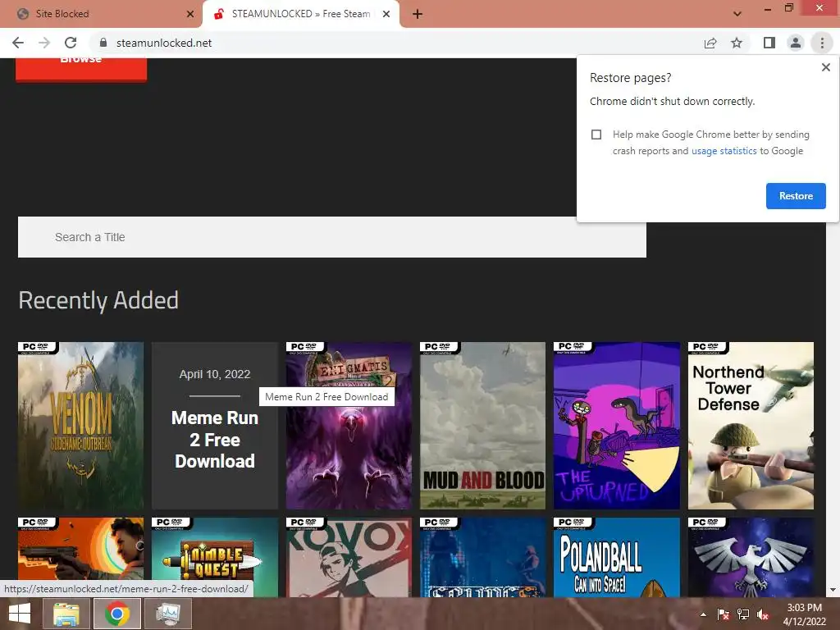Open the Venom Codename Outbreak game
This screenshot has height=630, width=840.
click(x=80, y=426)
